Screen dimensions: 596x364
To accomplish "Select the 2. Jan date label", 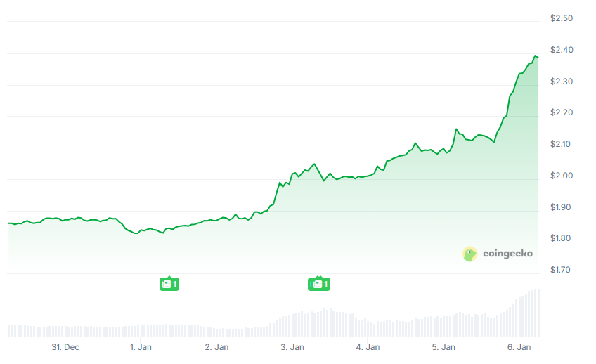I will pyautogui.click(x=216, y=346).
